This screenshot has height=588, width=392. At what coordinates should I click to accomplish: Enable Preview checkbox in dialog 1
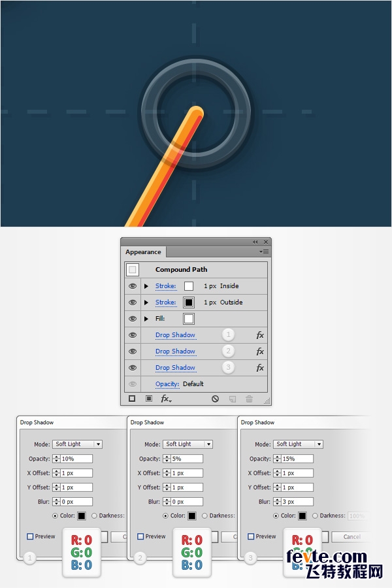pos(30,536)
